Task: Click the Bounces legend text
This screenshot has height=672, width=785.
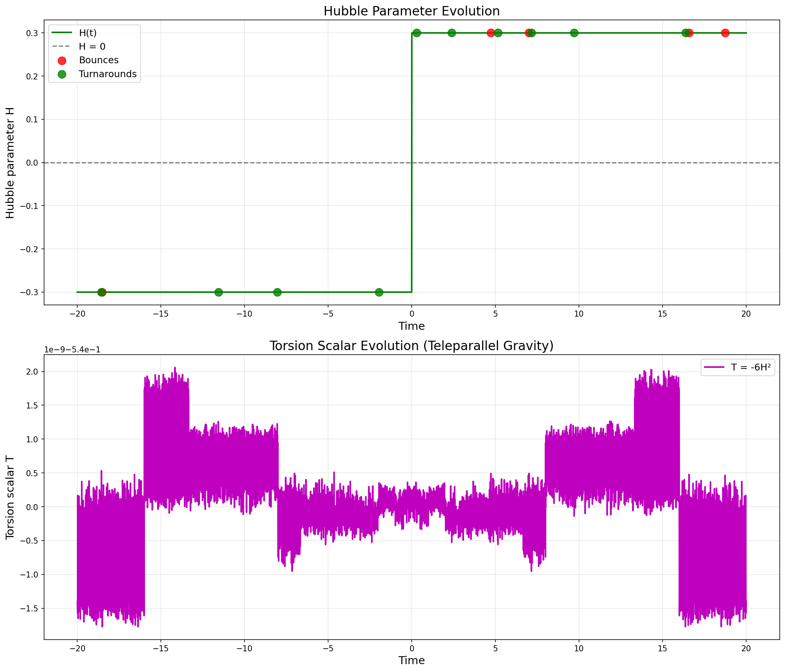Action: coord(99,61)
